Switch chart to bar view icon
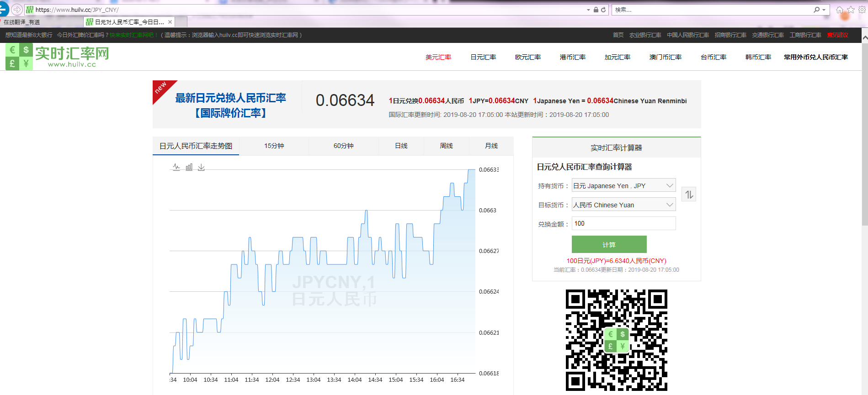This screenshot has width=868, height=395. [189, 167]
